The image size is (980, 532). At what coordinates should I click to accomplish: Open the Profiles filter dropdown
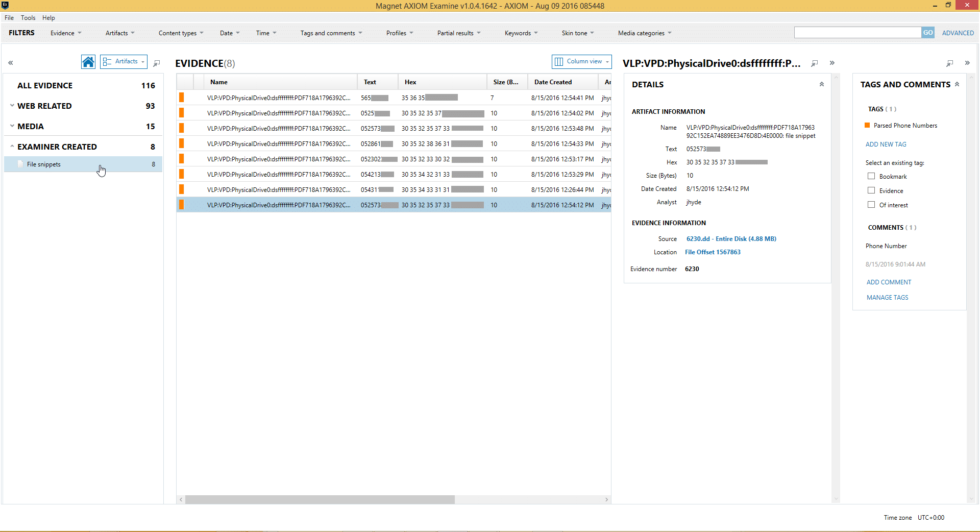[400, 33]
